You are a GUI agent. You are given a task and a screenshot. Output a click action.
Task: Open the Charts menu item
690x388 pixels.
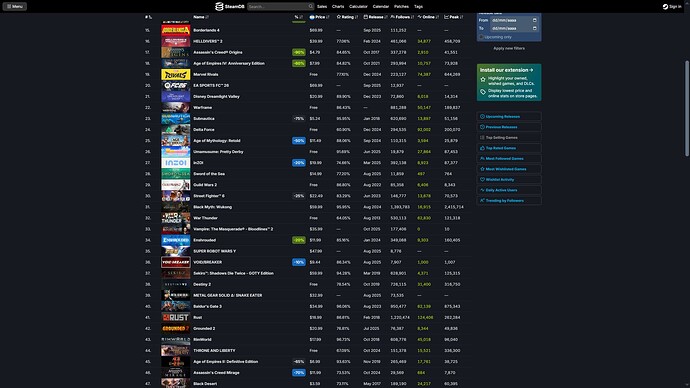[x=338, y=7]
